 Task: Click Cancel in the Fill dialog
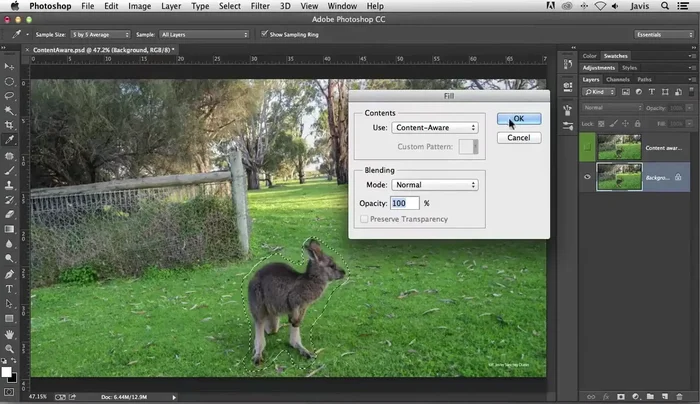(518, 138)
